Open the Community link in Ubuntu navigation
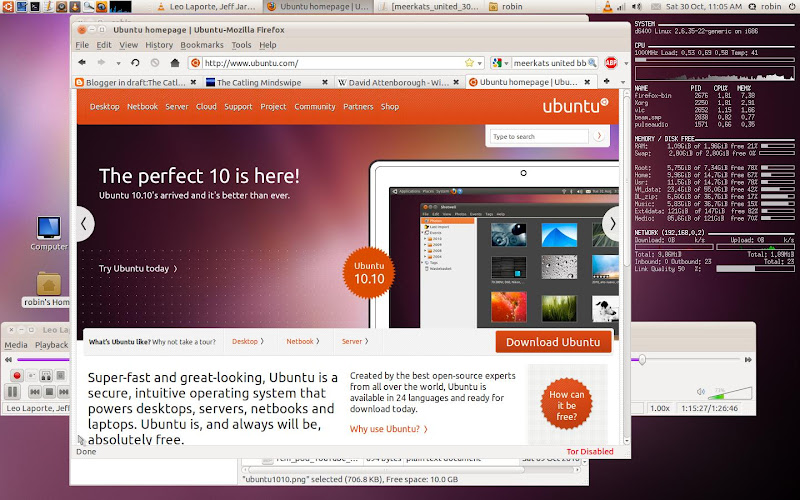800x500 pixels. 315,107
